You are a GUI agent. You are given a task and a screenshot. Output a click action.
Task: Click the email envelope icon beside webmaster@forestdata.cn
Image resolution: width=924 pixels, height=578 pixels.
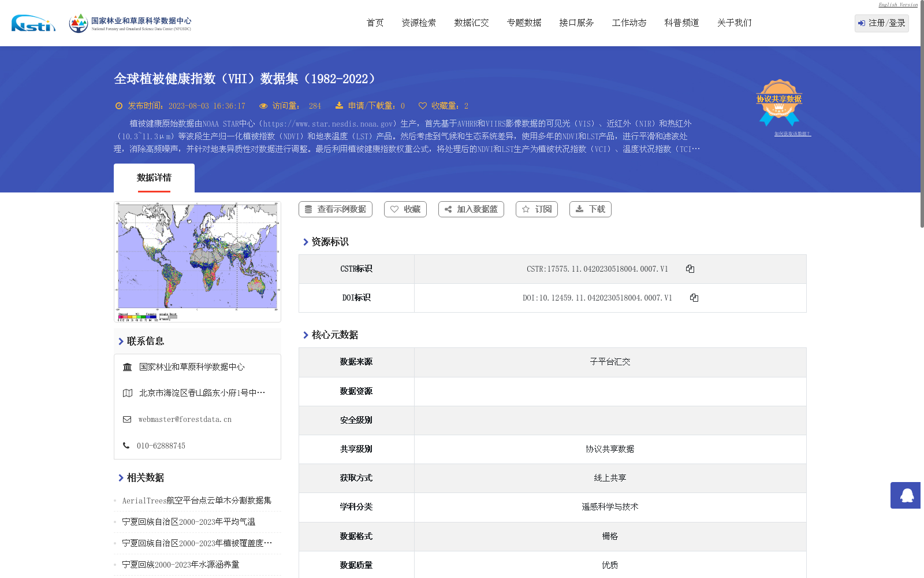tap(126, 419)
